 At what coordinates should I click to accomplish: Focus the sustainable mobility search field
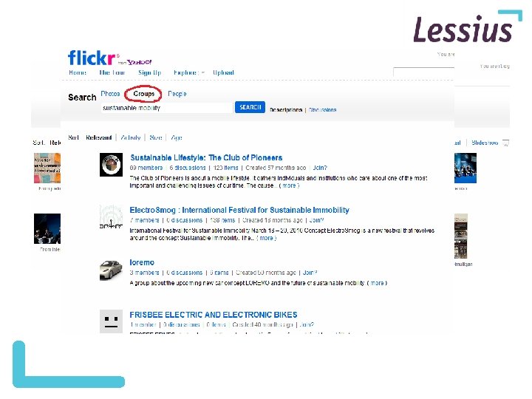point(167,108)
